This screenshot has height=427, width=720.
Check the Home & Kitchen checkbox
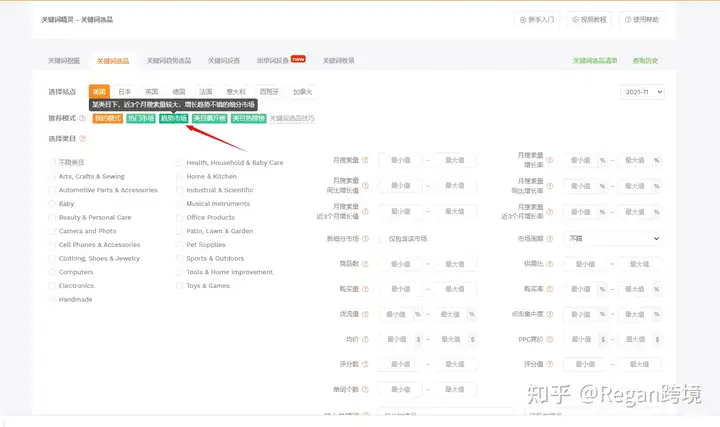point(180,176)
